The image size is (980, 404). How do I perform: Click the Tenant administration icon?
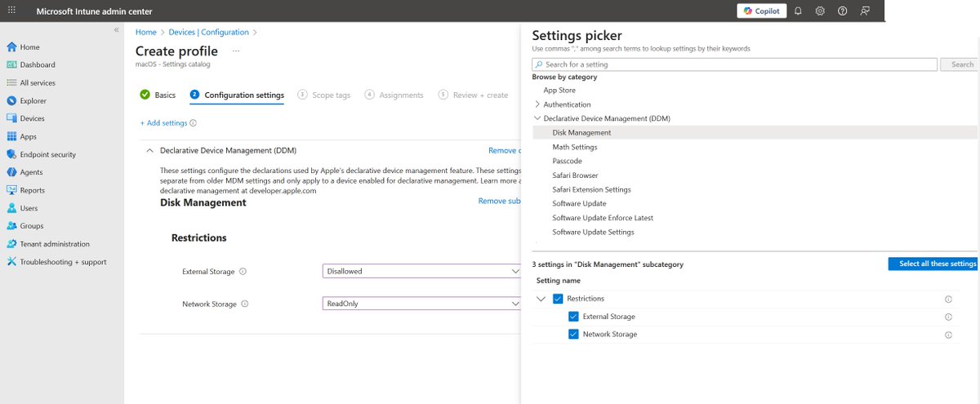pyautogui.click(x=12, y=244)
